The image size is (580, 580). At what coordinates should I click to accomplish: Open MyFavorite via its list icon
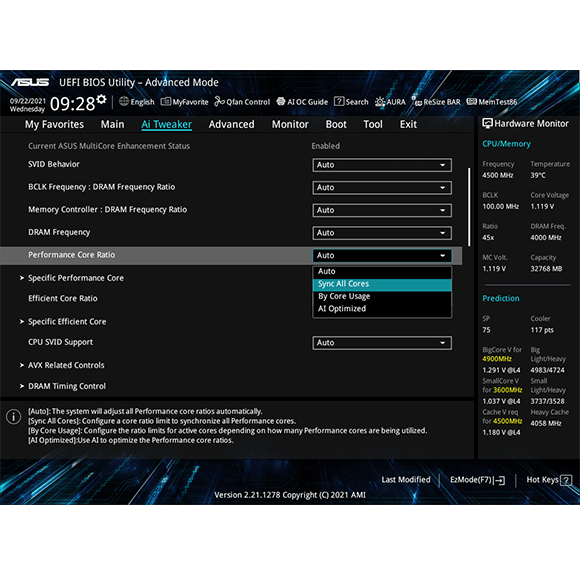click(x=165, y=101)
